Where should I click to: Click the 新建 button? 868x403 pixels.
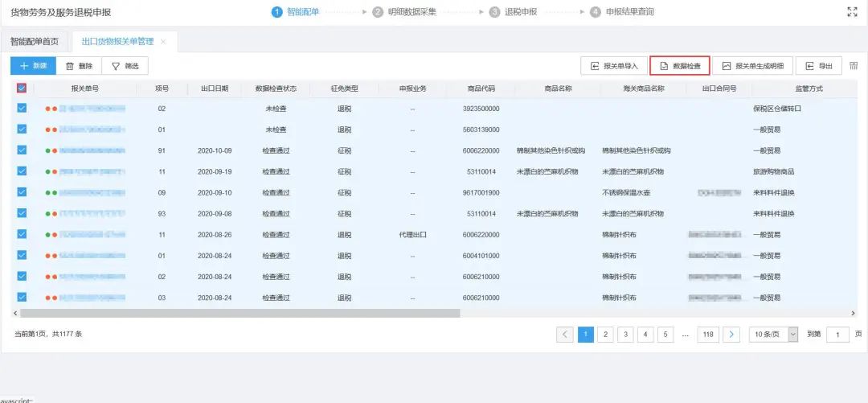click(33, 65)
